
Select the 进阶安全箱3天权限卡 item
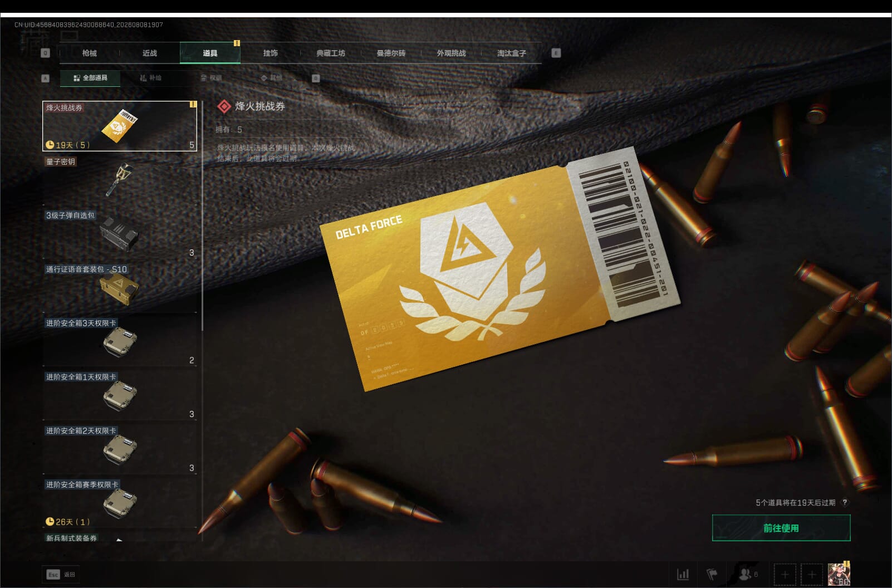tap(120, 341)
